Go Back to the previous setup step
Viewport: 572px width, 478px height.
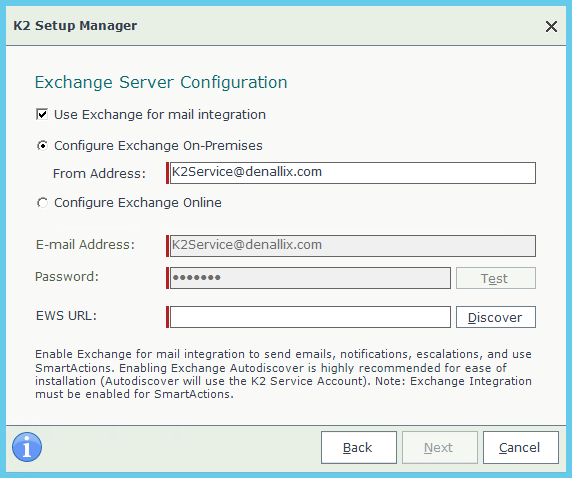click(x=359, y=447)
